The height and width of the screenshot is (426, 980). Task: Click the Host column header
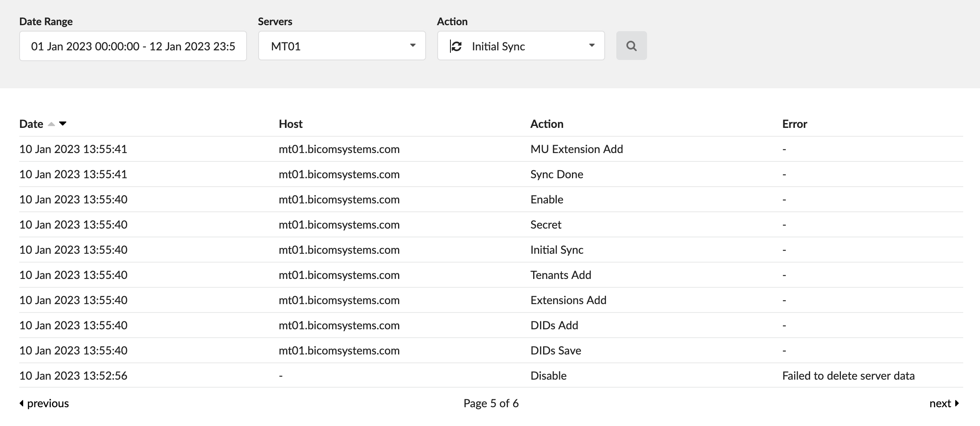tap(291, 124)
